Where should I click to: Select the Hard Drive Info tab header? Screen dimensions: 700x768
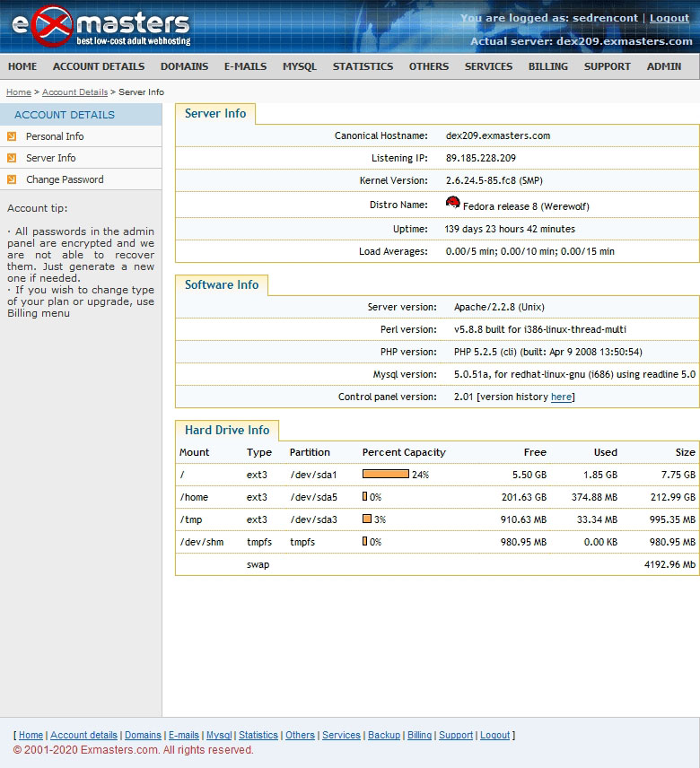(x=227, y=431)
